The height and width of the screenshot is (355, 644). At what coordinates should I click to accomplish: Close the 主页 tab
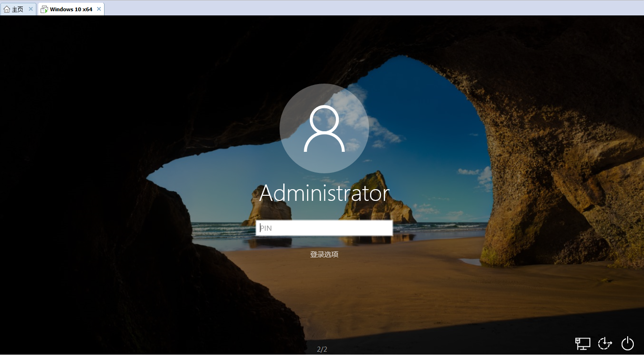(x=31, y=9)
